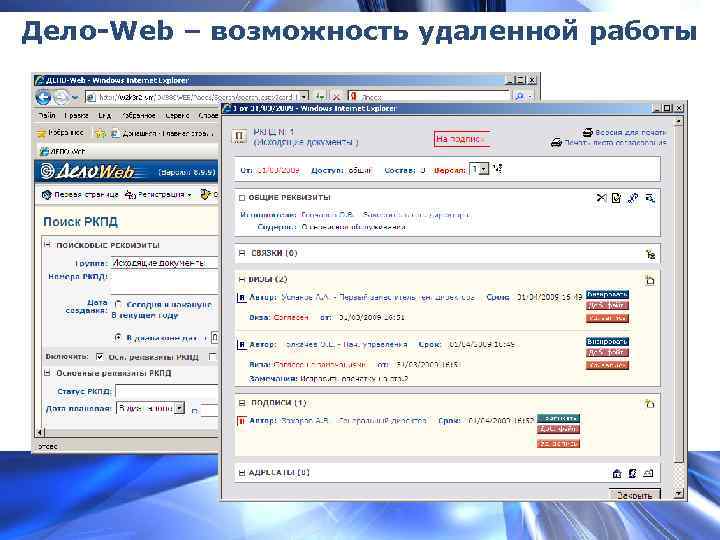Click the add visa icon in Визы section
Screen dimensions: 720x540
point(650,280)
